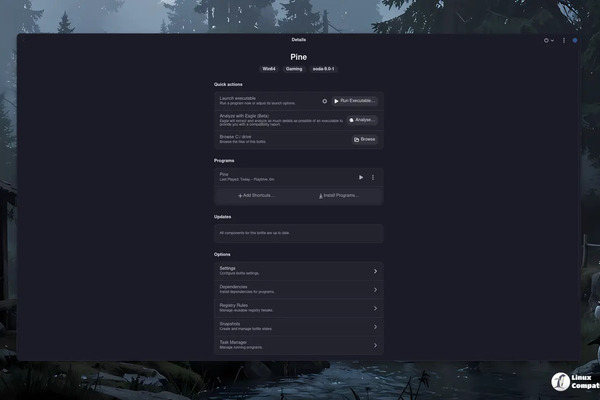Open header kebab menu

[x=563, y=40]
